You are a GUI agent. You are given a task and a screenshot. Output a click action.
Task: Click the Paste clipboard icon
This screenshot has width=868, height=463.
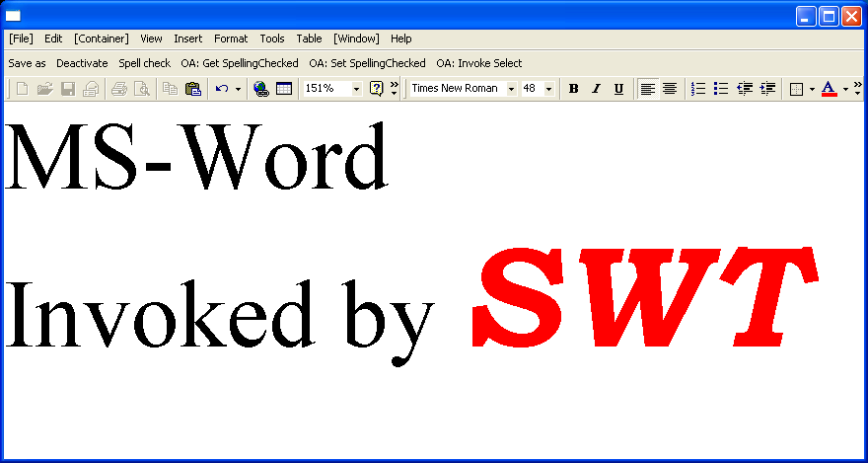coord(192,89)
